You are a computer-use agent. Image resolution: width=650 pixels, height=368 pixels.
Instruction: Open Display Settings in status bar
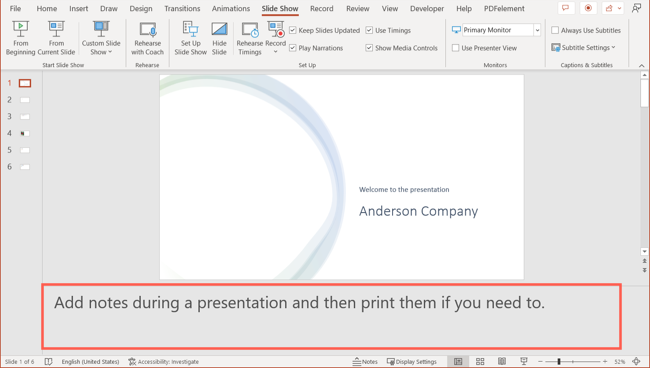412,362
